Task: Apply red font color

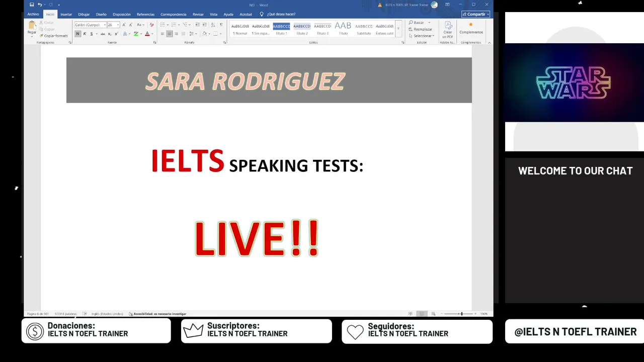Action: tap(147, 34)
